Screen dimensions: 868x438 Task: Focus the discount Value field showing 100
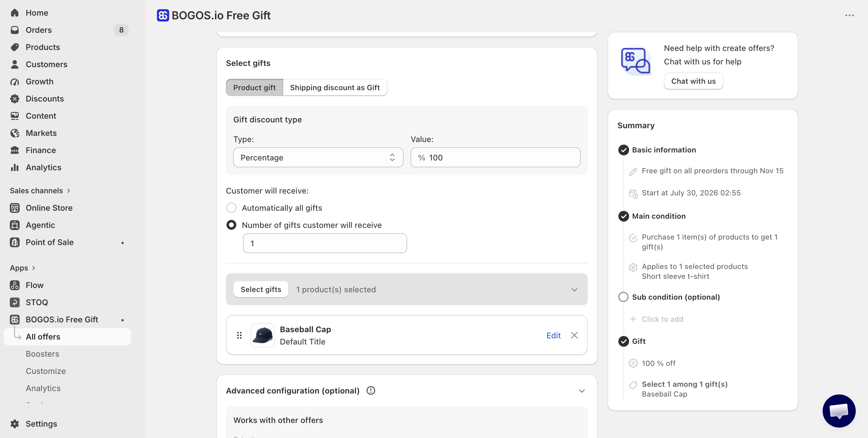[x=495, y=157]
